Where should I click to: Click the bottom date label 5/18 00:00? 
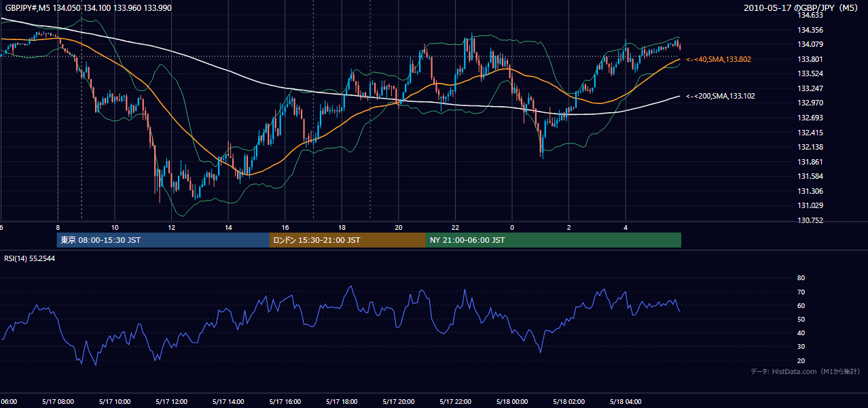pos(511,401)
